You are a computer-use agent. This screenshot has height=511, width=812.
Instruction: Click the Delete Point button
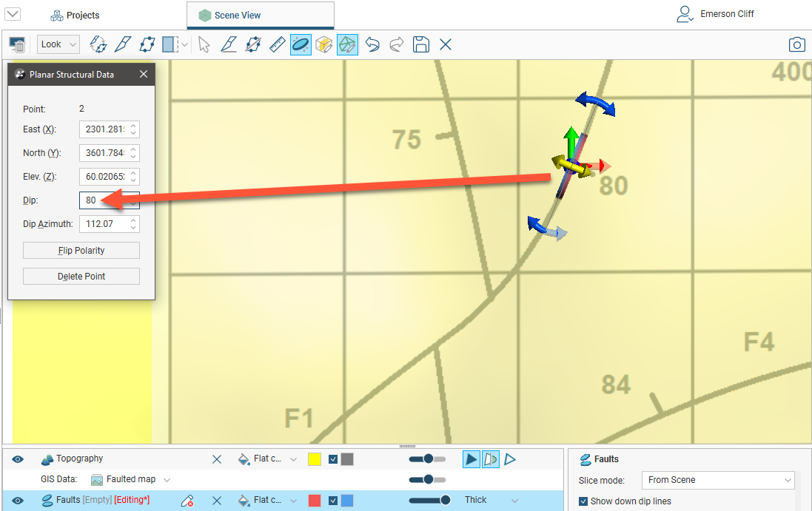tap(81, 276)
